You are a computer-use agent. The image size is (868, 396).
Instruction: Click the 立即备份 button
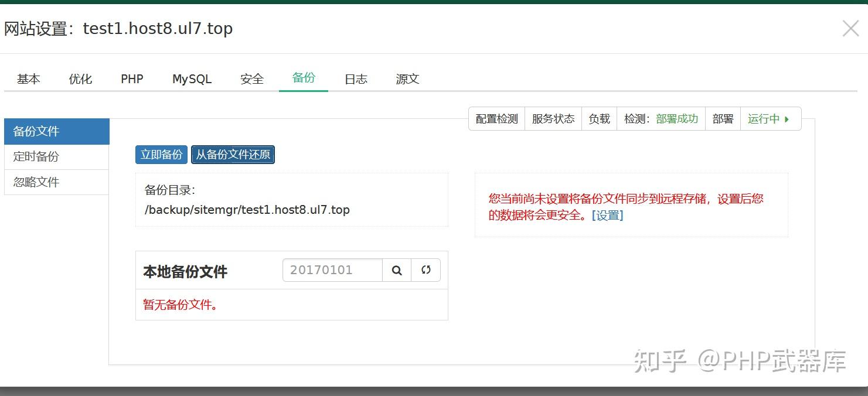[x=161, y=154]
